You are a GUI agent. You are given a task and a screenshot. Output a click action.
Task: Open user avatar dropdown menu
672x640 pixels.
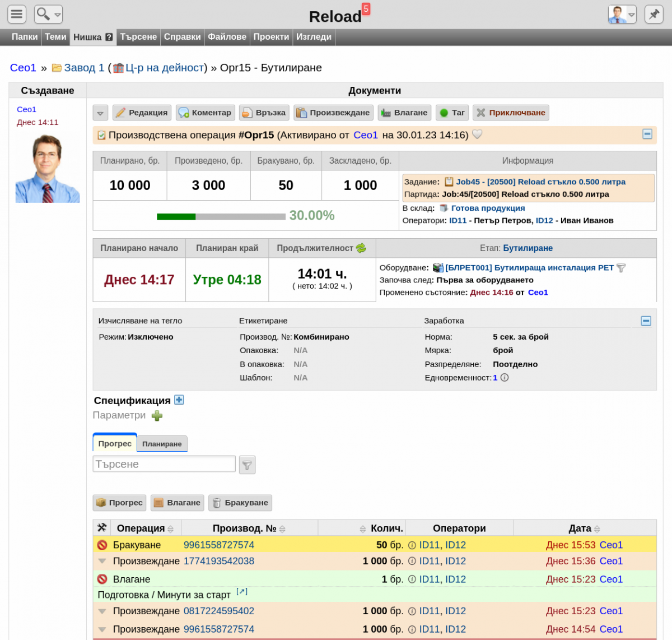pos(622,14)
